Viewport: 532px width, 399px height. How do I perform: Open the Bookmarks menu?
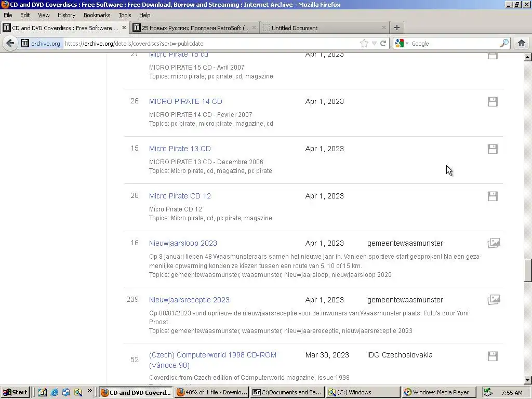tap(97, 15)
